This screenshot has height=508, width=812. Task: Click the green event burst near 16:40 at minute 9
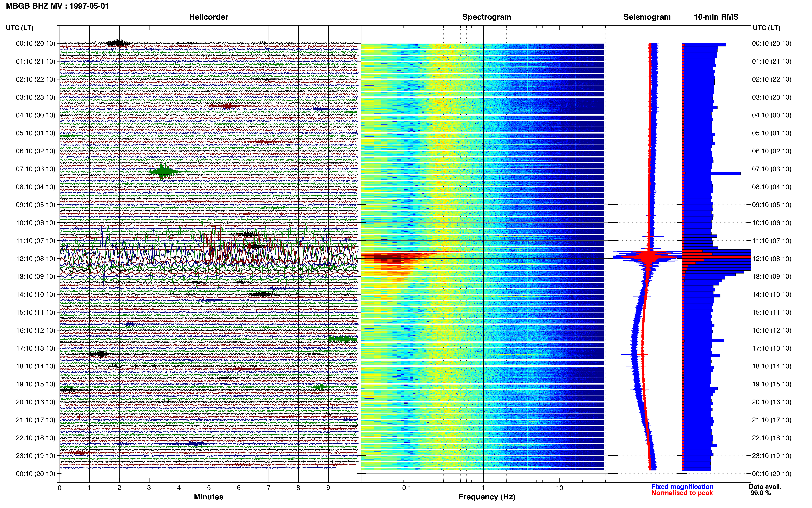(342, 339)
